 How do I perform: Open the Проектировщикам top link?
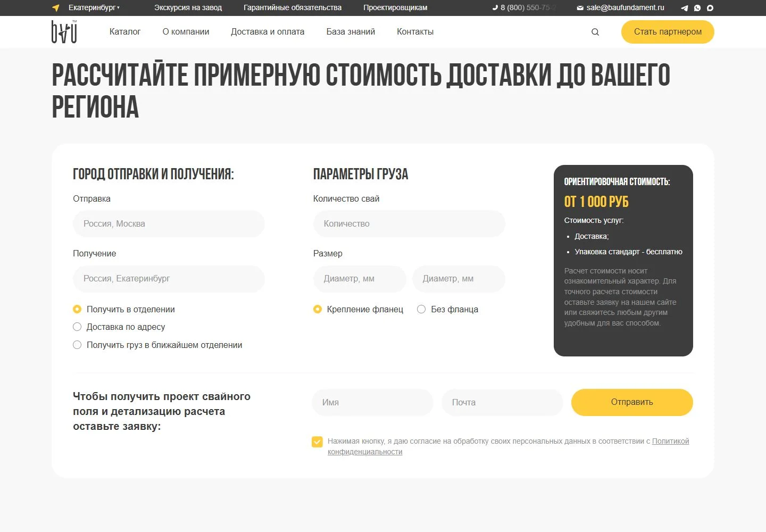[395, 7]
